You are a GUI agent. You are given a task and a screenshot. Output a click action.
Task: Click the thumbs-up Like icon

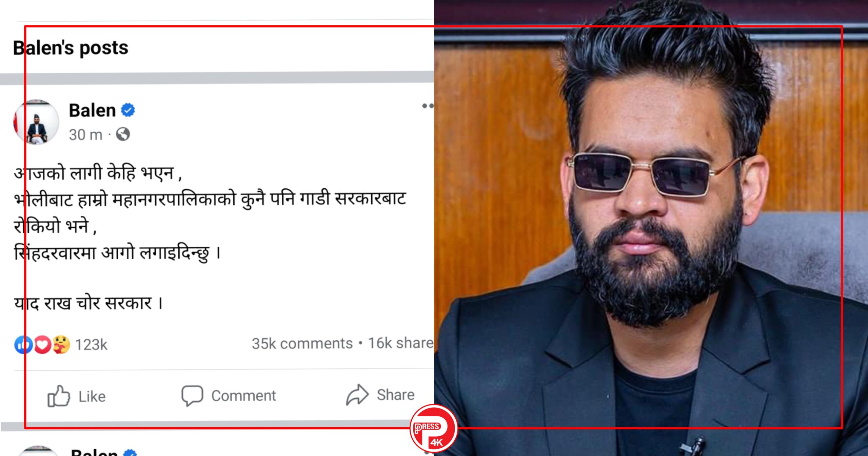pos(59,396)
